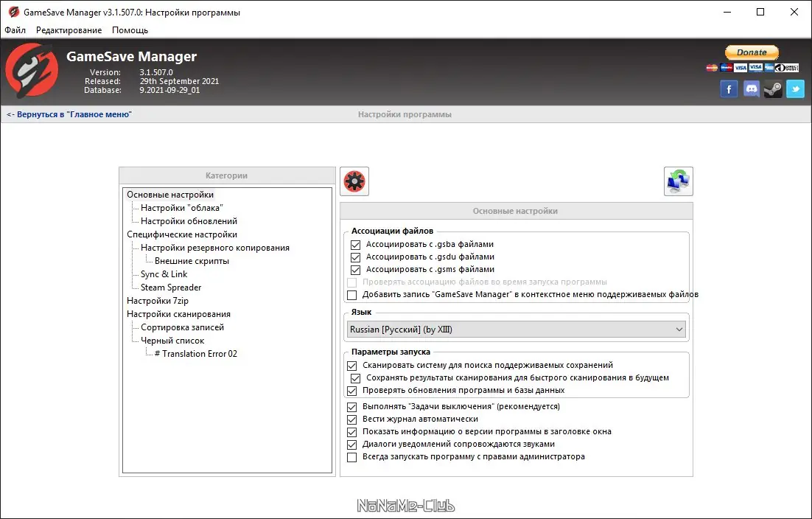
Task: Toggle 'Задачи выключения' execution checkbox
Action: (352, 407)
